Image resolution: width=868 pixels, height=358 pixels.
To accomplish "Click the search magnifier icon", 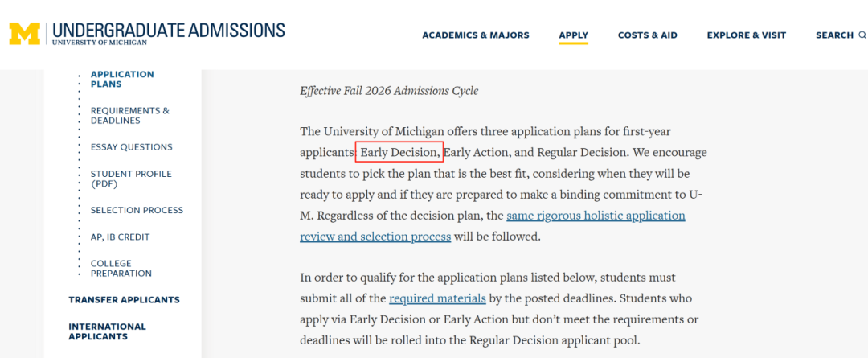I will pyautogui.click(x=862, y=35).
